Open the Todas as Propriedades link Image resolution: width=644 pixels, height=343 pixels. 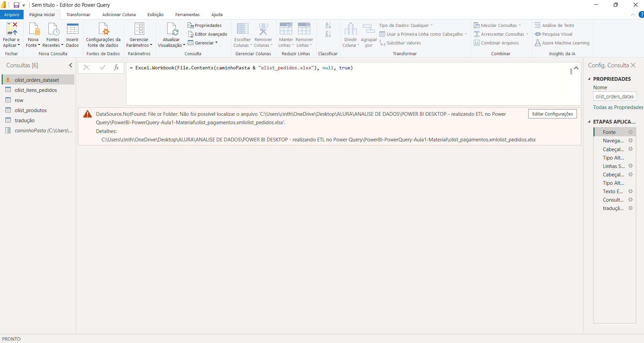[x=618, y=107]
